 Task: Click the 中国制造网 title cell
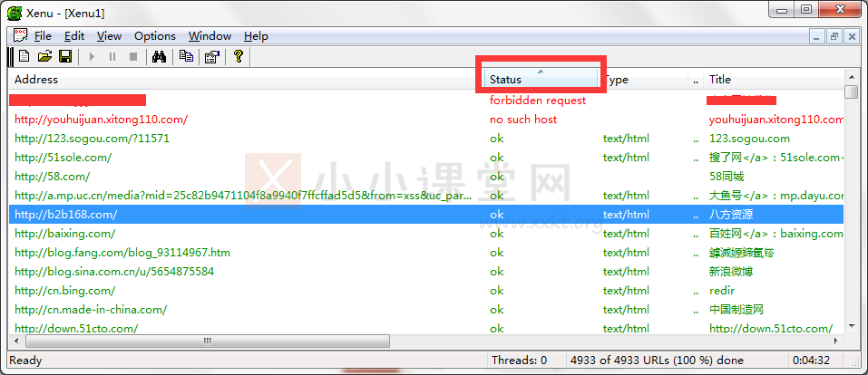click(x=736, y=309)
